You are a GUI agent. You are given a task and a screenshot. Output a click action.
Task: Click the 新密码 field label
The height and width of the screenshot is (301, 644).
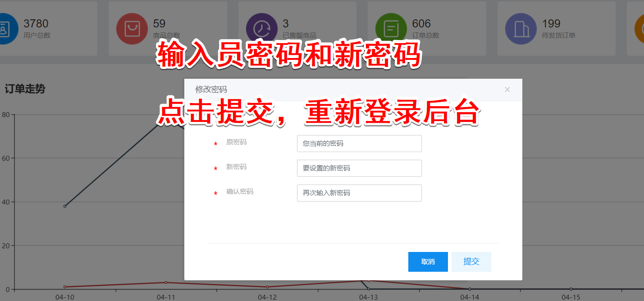[x=236, y=167]
